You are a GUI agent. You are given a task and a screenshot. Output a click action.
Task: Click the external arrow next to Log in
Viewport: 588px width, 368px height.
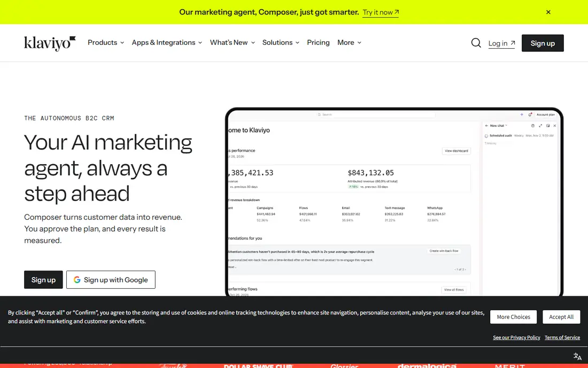(x=513, y=43)
